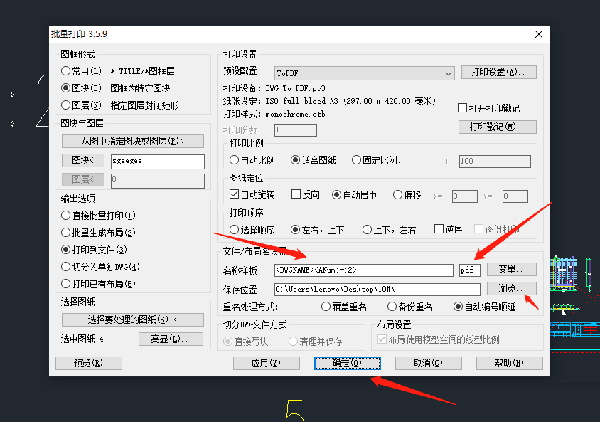This screenshot has width=600, height=422.
Task: Click the 应用(Y) apply button
Action: click(266, 363)
